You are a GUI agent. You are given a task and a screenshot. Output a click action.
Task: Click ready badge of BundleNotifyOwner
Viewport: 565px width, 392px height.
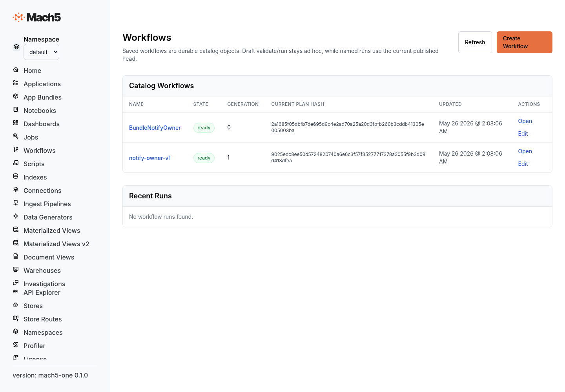click(x=204, y=128)
